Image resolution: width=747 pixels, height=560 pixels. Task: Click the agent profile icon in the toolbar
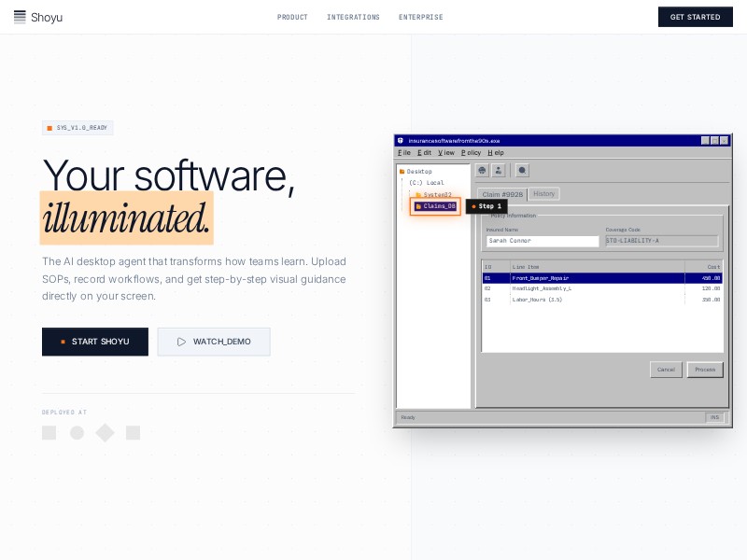[x=499, y=171]
